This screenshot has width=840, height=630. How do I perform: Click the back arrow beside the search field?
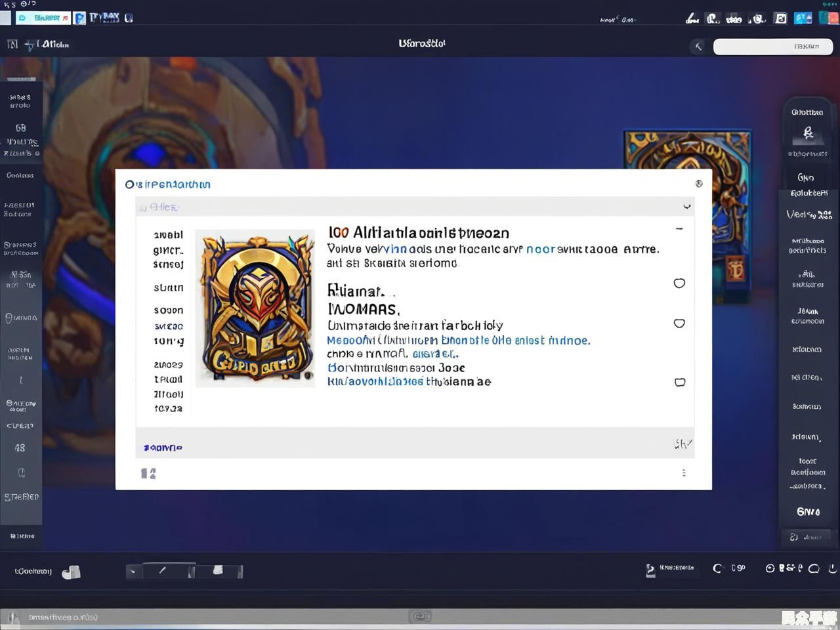click(x=698, y=46)
